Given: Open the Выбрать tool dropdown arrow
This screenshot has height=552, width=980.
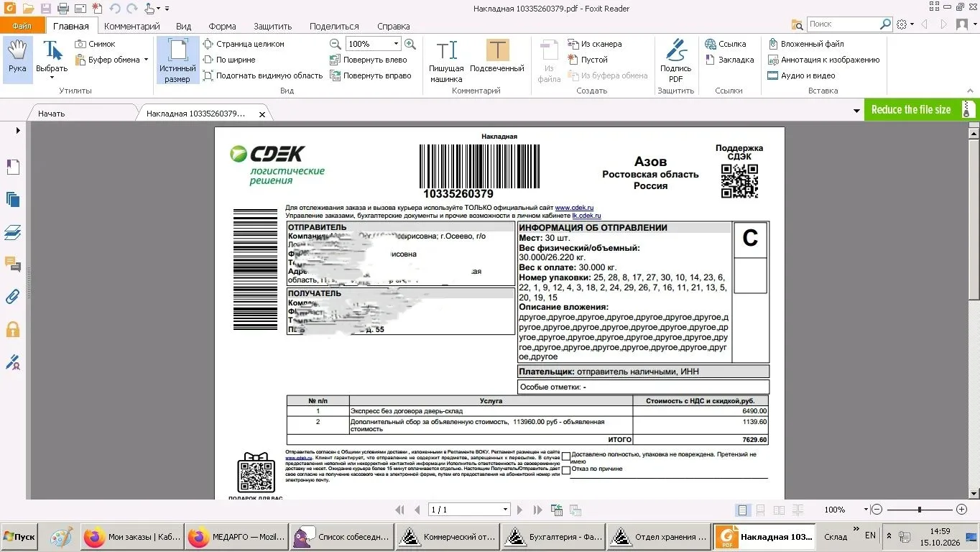Looking at the screenshot, I should (x=52, y=77).
